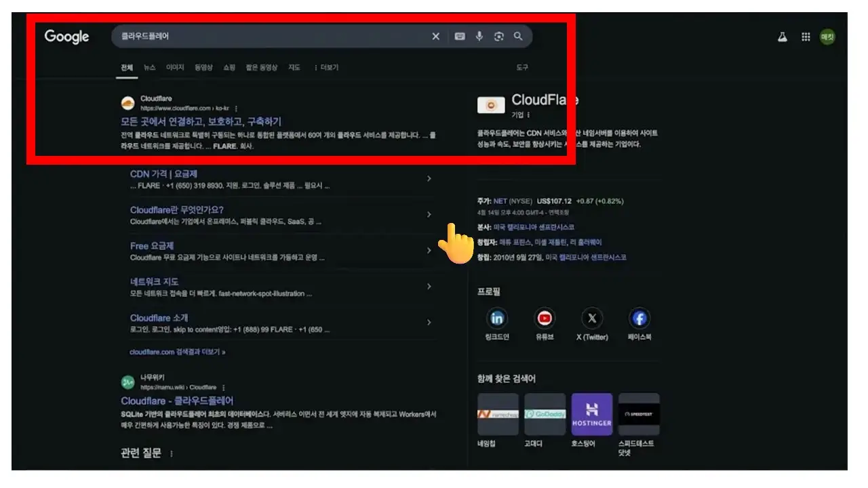
Task: Click the CloudFlare knowledge panel title
Action: [545, 100]
